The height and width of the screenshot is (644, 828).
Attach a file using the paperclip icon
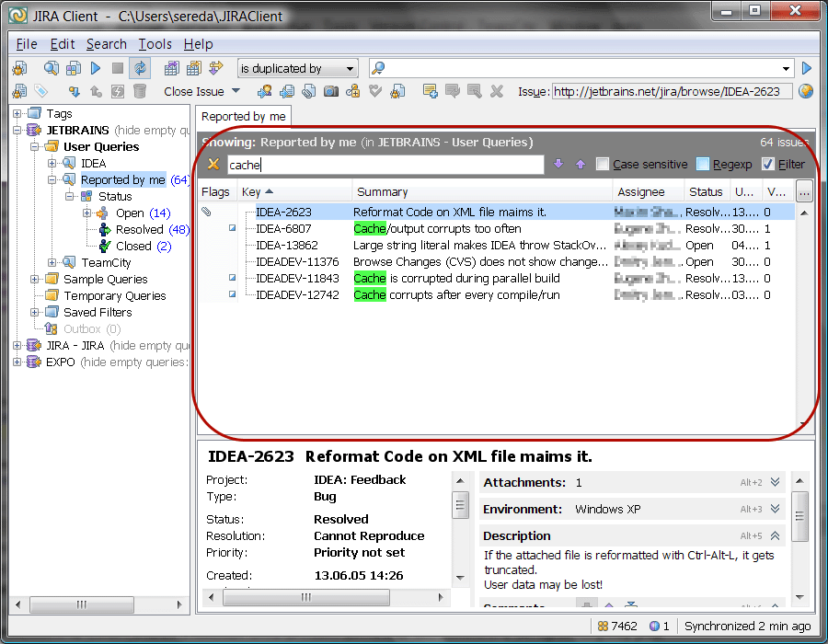click(310, 90)
